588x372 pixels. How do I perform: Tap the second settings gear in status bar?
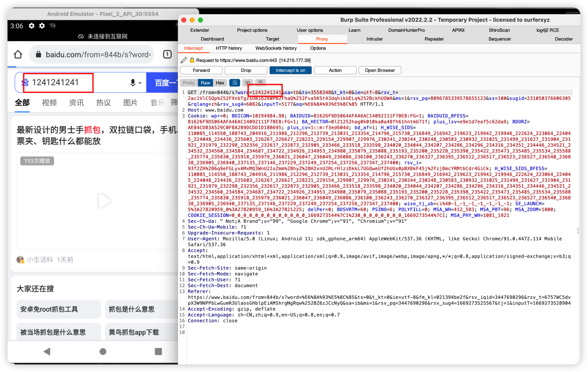point(42,26)
